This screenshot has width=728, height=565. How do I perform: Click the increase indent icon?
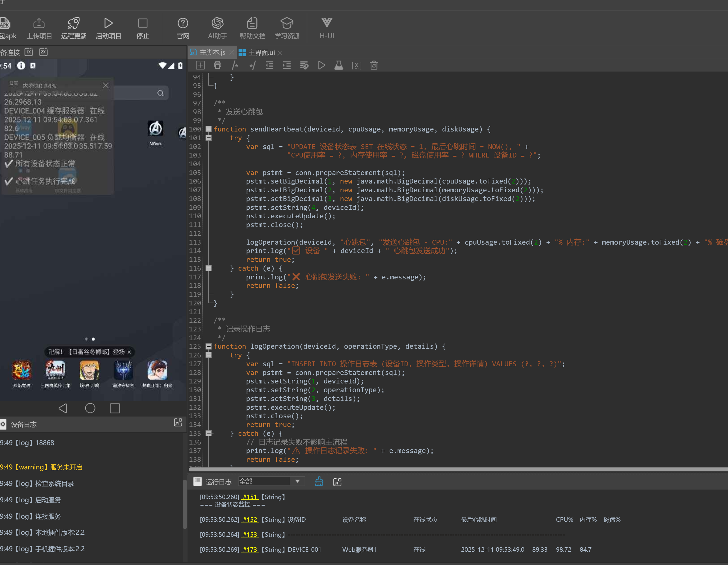(x=287, y=65)
